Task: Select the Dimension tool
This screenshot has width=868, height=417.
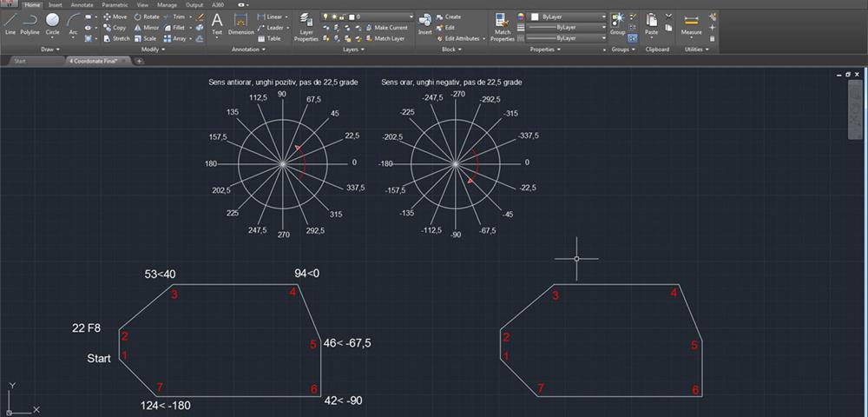Action: tap(240, 25)
